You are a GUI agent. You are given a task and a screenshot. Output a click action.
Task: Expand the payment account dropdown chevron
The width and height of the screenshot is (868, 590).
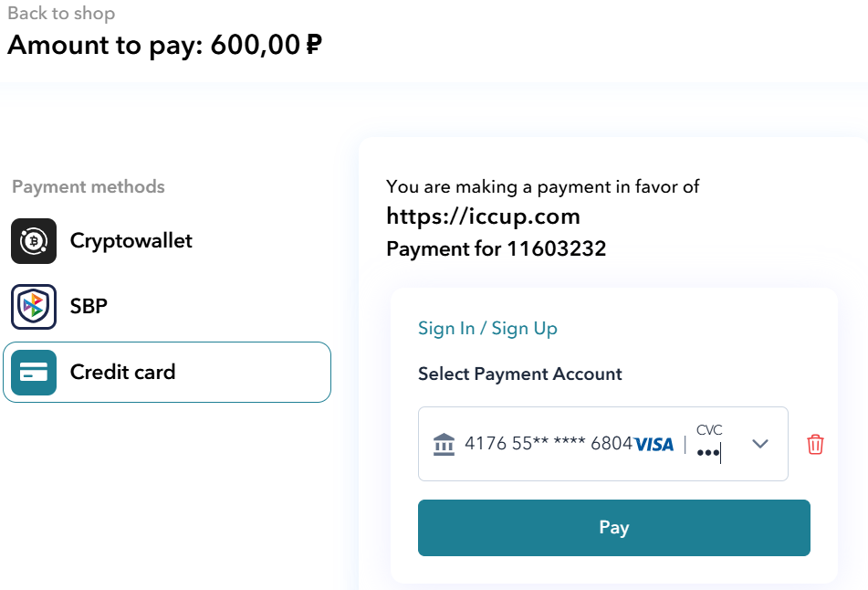point(760,444)
